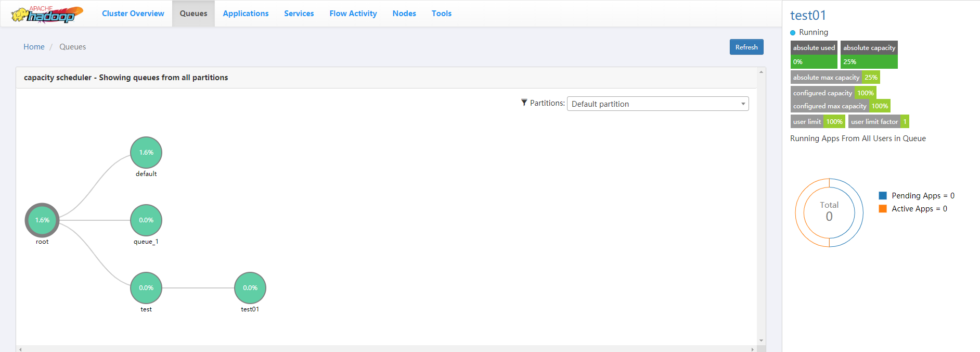
Task: Click the horizontal scrollbar left arrow
Action: (x=20, y=349)
